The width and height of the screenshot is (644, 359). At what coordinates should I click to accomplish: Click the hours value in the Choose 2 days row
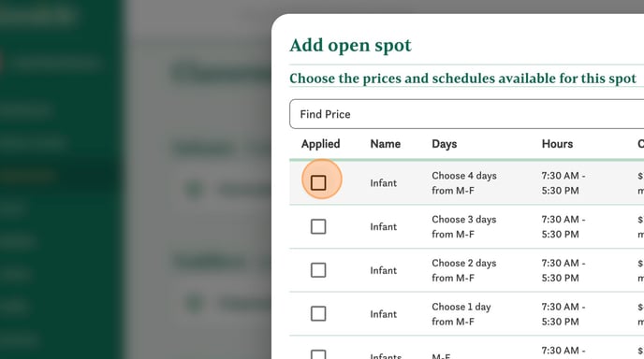[563, 270]
